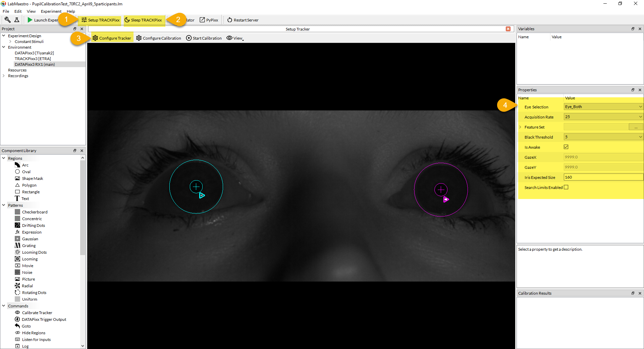The image size is (644, 349).
Task: Open PyPixx from the toolbar
Action: pos(209,20)
